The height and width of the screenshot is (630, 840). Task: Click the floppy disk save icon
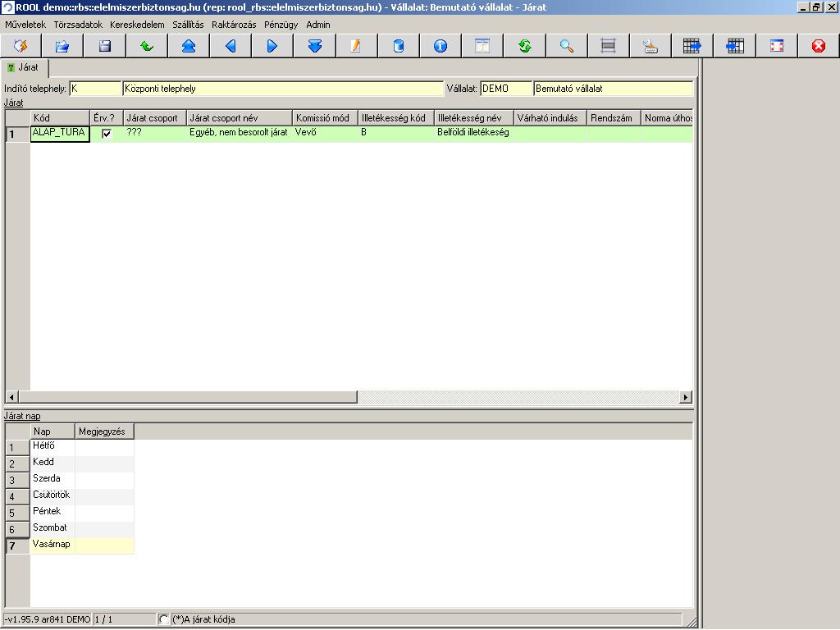104,46
